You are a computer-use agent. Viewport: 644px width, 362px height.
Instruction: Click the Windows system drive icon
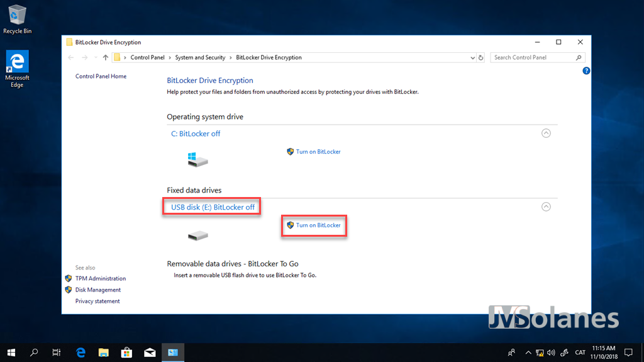197,159
